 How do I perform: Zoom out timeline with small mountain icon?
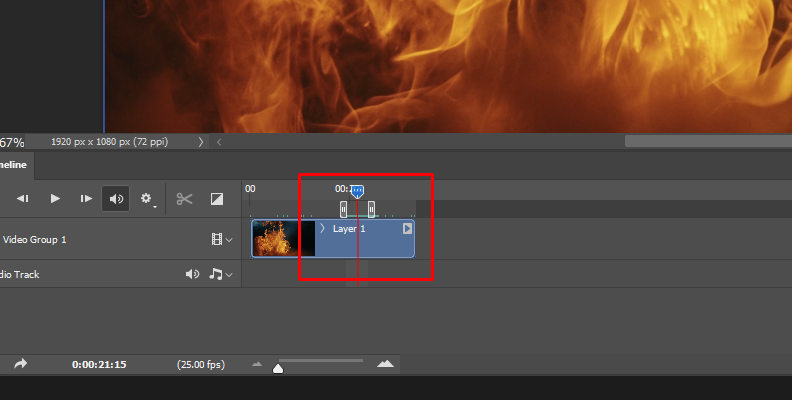point(258,365)
